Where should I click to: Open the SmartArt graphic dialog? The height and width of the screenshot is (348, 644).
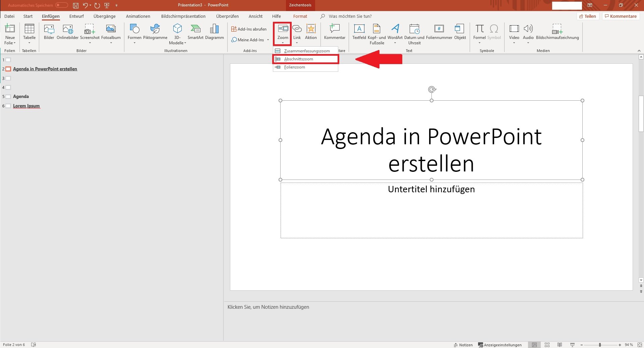195,32
